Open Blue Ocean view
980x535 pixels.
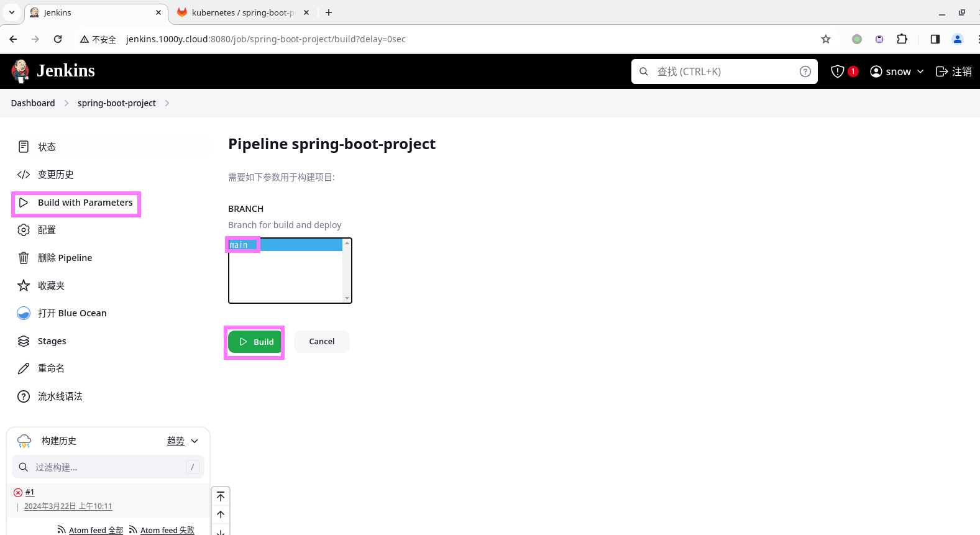(62, 313)
